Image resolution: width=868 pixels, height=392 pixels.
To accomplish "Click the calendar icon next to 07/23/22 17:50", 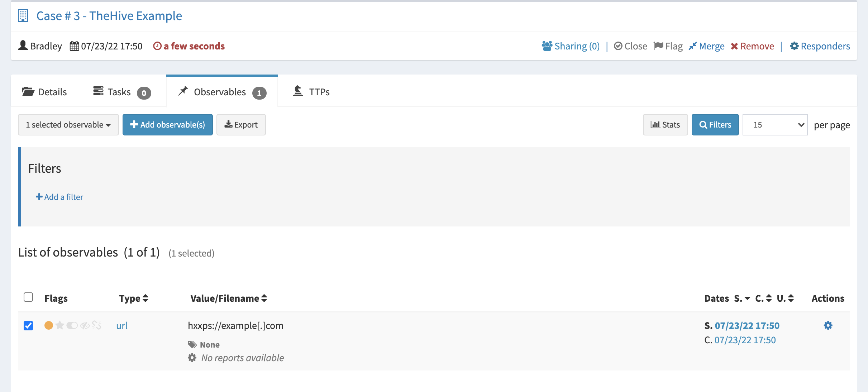I will pos(74,46).
